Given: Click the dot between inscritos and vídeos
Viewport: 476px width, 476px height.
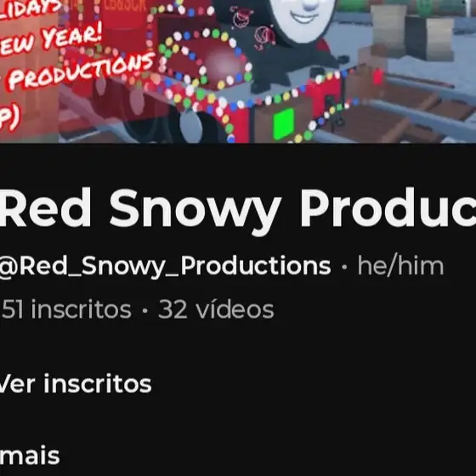Looking at the screenshot, I should click(x=144, y=310).
